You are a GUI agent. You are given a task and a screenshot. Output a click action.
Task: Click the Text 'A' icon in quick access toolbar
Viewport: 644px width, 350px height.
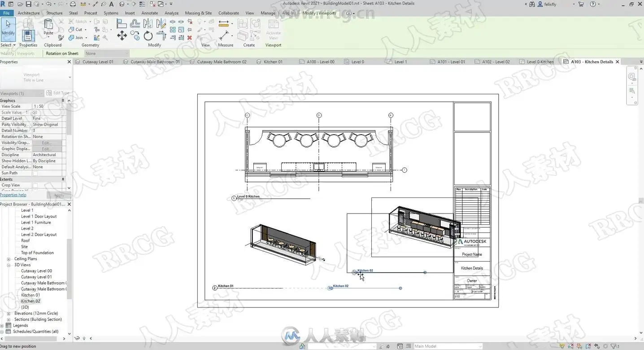pos(111,4)
